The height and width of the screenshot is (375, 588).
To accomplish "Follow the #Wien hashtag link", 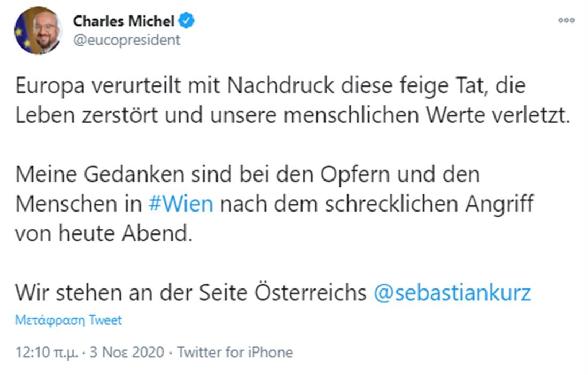I will tap(180, 205).
